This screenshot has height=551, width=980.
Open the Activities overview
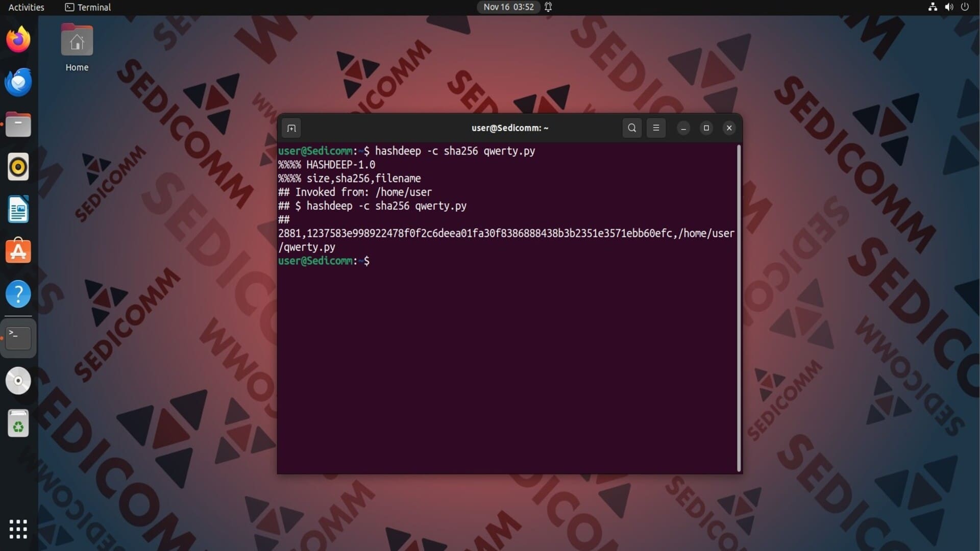[x=27, y=7]
